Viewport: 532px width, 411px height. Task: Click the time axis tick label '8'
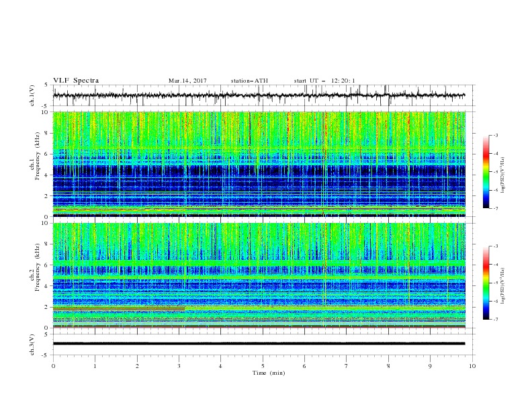pos(388,366)
